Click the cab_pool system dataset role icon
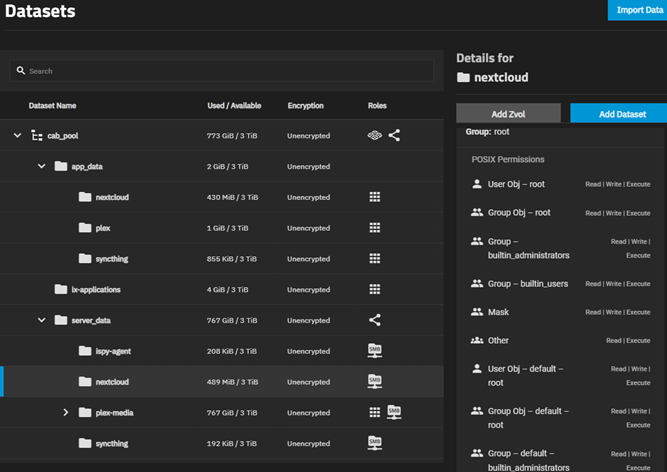 tap(374, 136)
